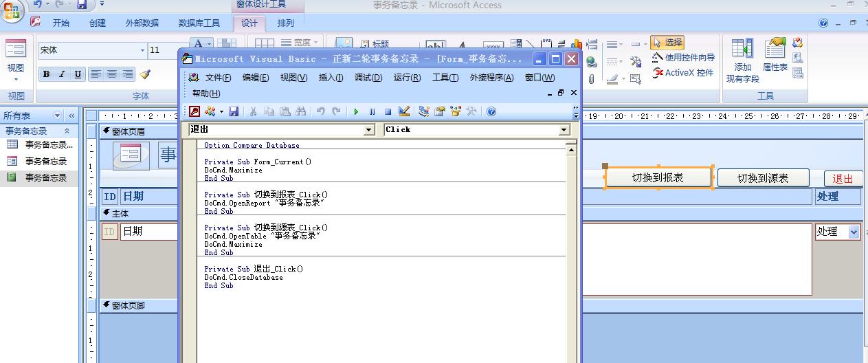This screenshot has height=363, width=868.
Task: Align text left in Access ribbon
Action: click(x=96, y=74)
